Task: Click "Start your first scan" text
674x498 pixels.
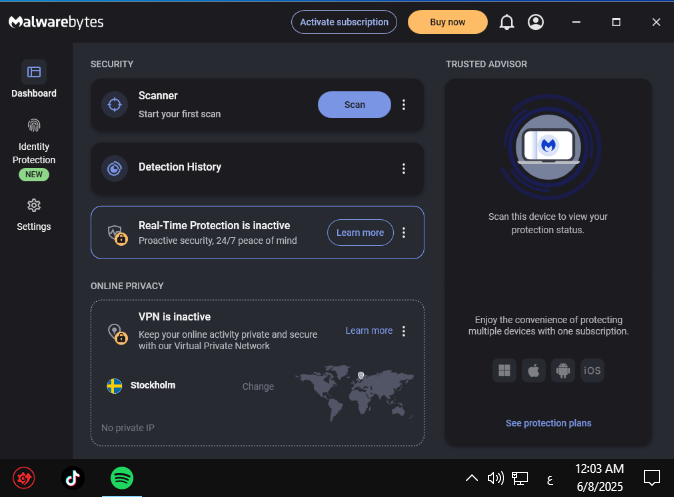Action: point(179,114)
